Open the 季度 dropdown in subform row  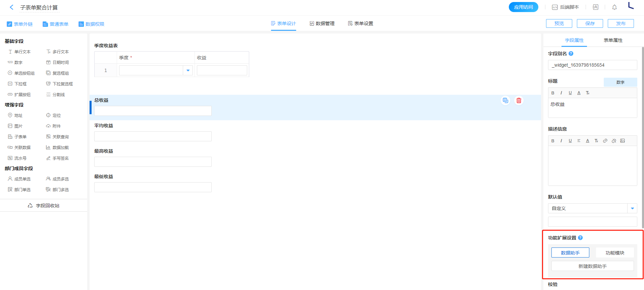pyautogui.click(x=188, y=70)
